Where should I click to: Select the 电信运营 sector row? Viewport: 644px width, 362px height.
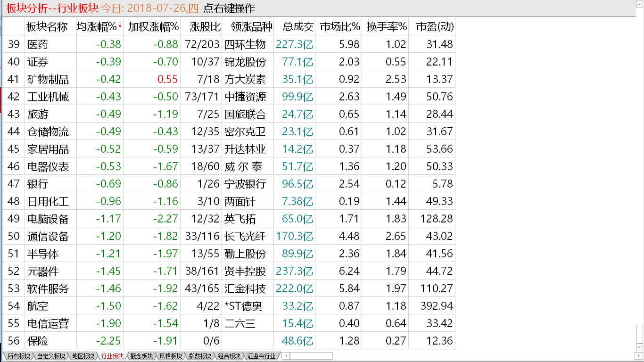229,323
